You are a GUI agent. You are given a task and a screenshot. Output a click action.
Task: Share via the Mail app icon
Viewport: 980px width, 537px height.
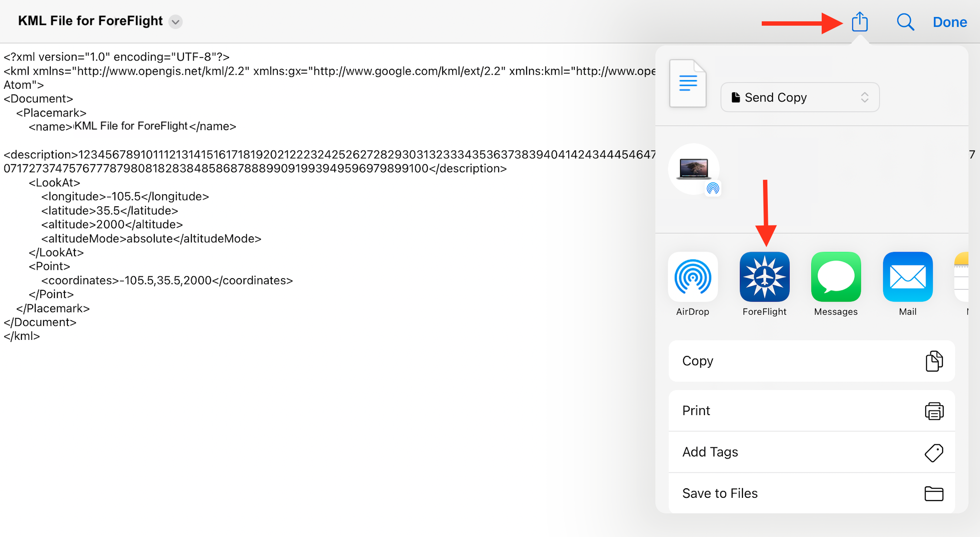[x=907, y=277]
